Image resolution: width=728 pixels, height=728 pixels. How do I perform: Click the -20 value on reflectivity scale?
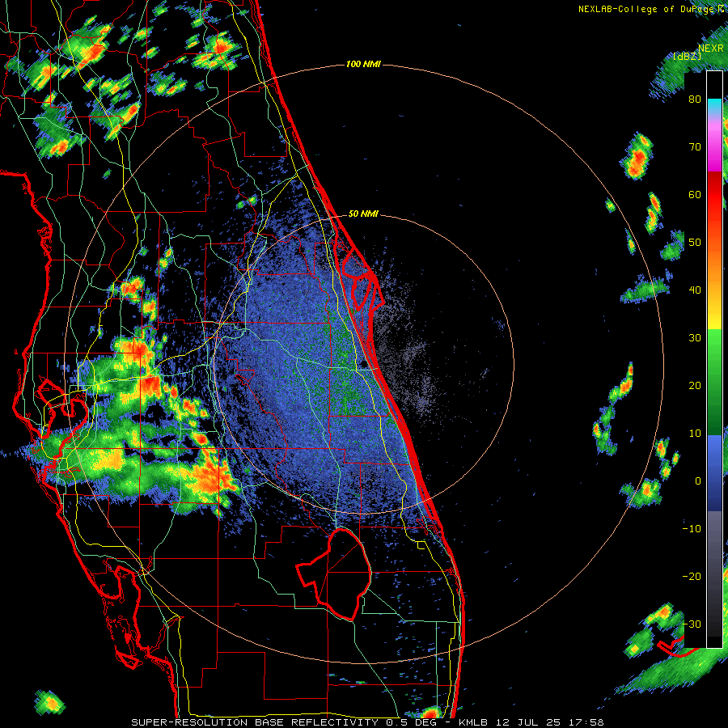pyautogui.click(x=692, y=576)
